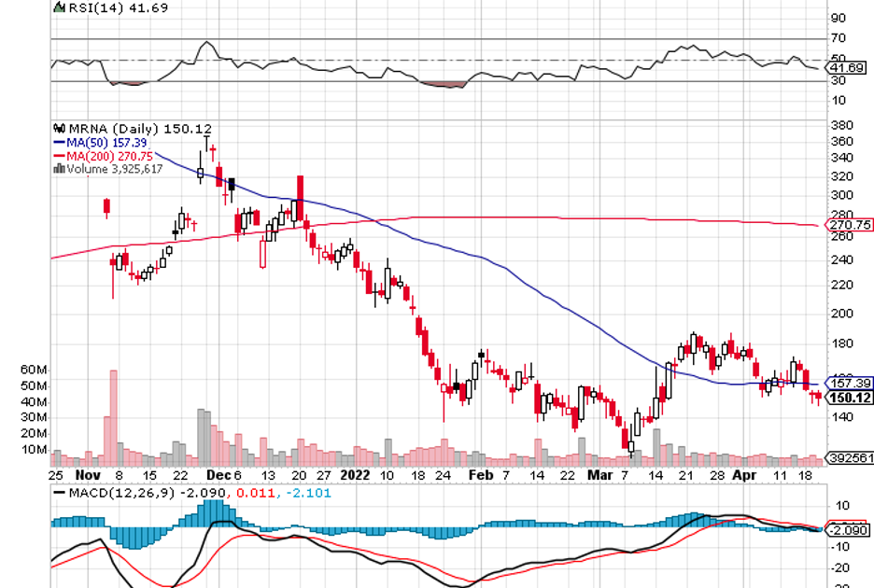874x588 pixels.
Task: Click the tallest November volume bar
Action: point(114,415)
